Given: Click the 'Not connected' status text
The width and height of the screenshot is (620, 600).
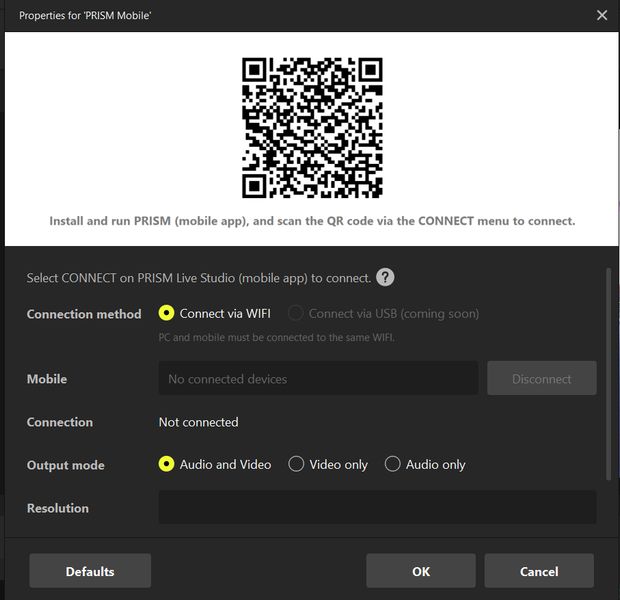Looking at the screenshot, I should click(x=198, y=422).
